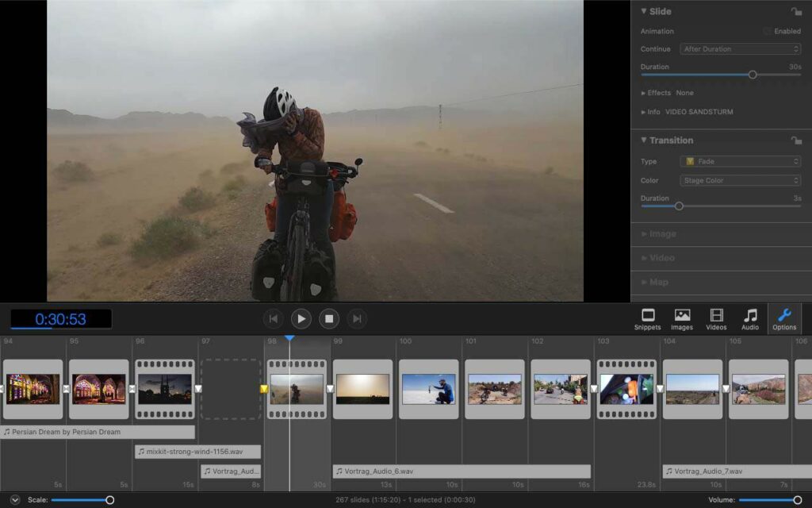Image resolution: width=812 pixels, height=508 pixels.
Task: Open the Videos browser
Action: [x=716, y=319]
